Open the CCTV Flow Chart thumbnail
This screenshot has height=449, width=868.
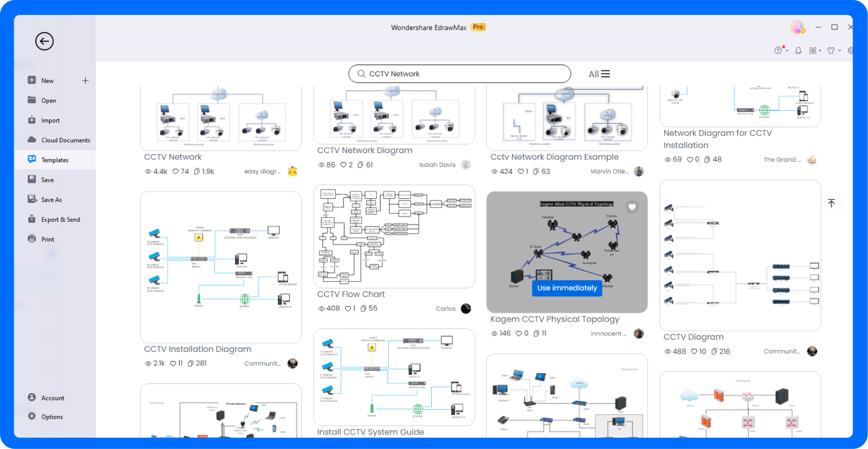click(x=394, y=236)
